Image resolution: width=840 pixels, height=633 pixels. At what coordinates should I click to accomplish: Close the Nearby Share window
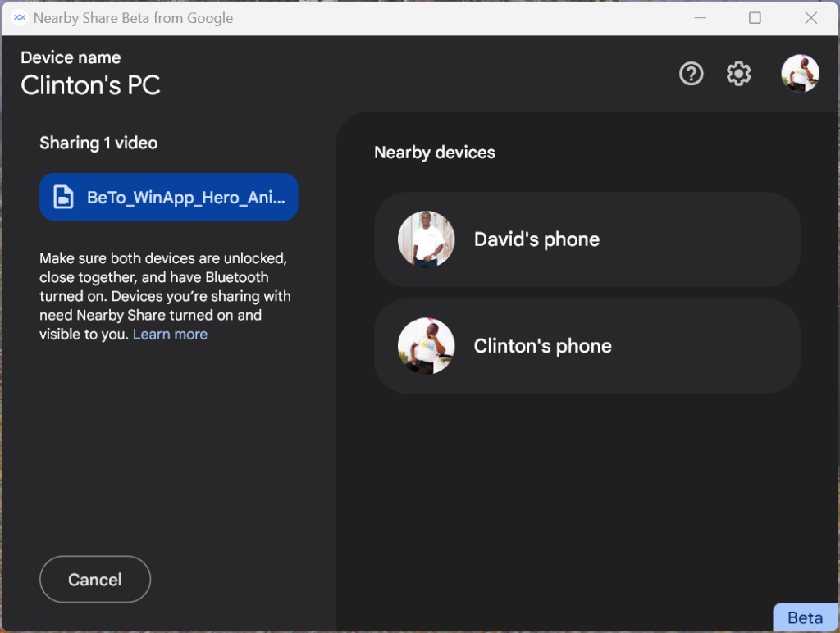[x=810, y=18]
